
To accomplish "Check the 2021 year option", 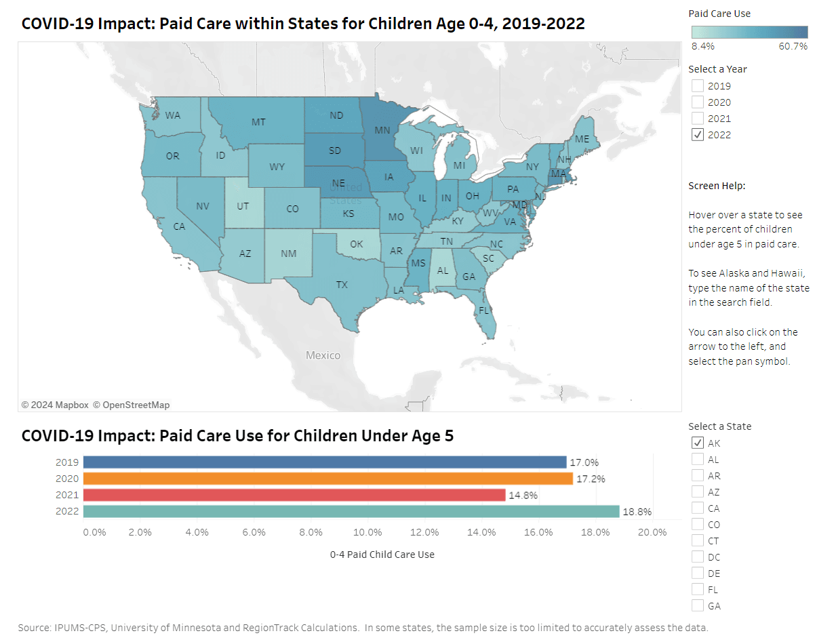I will pyautogui.click(x=697, y=118).
